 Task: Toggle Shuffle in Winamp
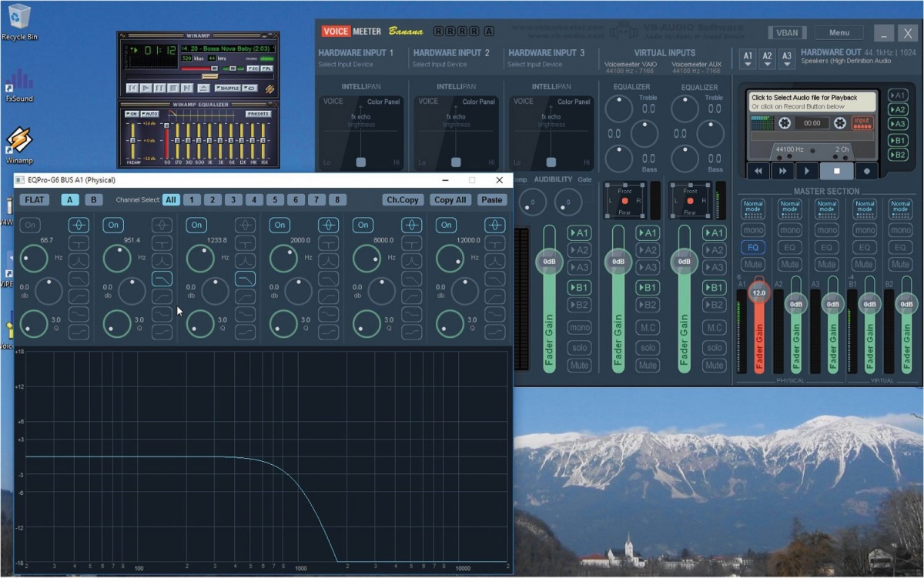[x=227, y=89]
